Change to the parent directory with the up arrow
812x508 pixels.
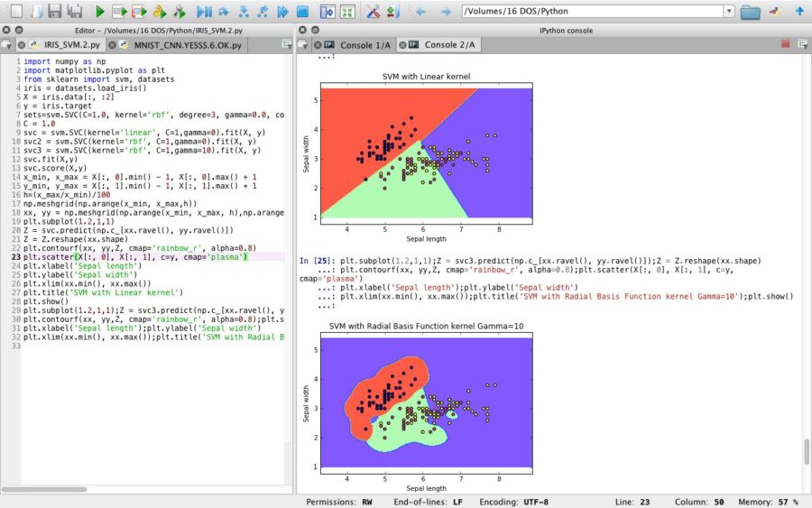click(799, 11)
